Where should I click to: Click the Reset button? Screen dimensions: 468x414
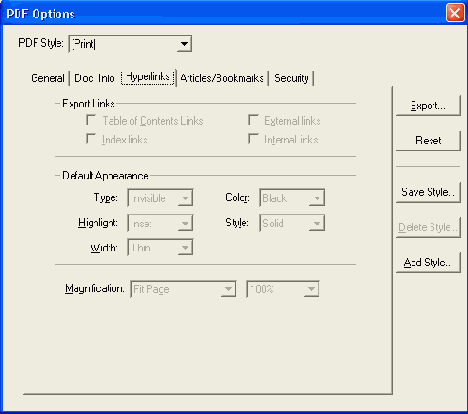[428, 140]
